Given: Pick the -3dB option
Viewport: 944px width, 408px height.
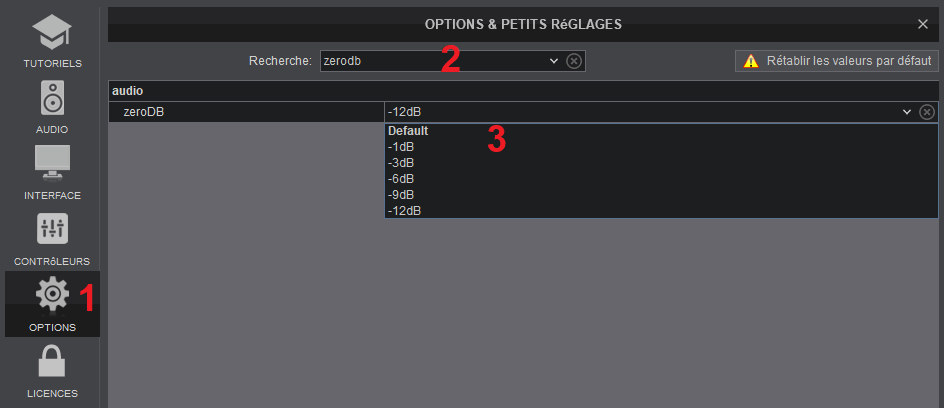Looking at the screenshot, I should tap(401, 163).
